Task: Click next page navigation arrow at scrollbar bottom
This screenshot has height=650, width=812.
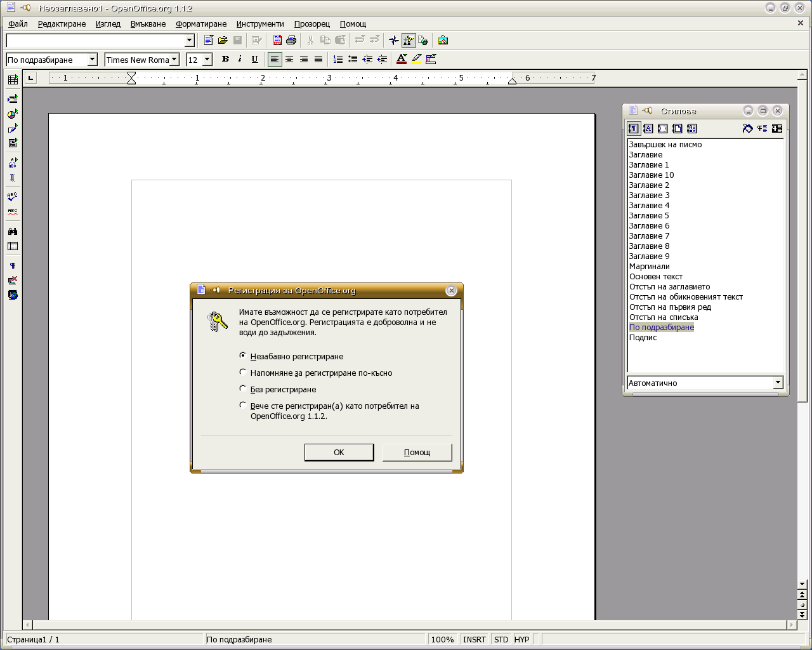Action: [x=802, y=614]
